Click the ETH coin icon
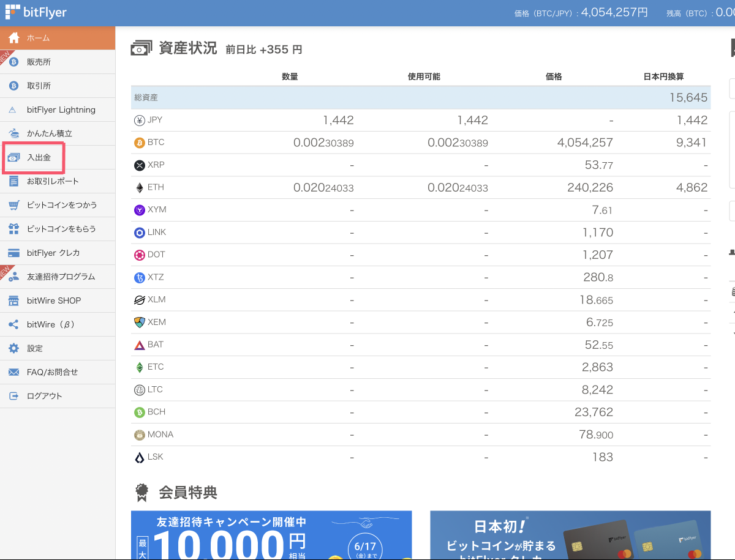735x560 pixels. pyautogui.click(x=140, y=187)
